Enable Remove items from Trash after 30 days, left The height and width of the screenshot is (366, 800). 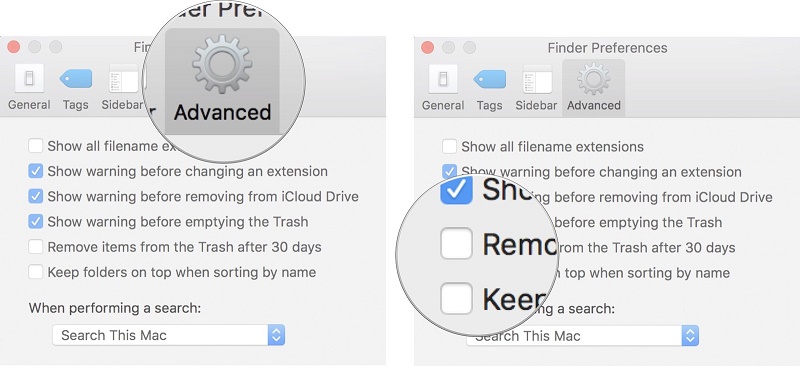click(35, 247)
